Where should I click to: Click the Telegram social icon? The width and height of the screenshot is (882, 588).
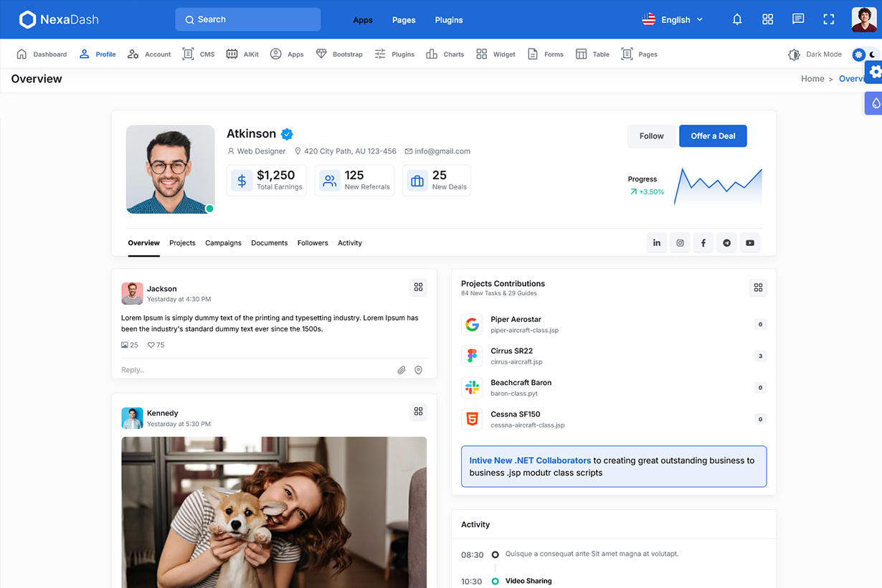point(726,243)
